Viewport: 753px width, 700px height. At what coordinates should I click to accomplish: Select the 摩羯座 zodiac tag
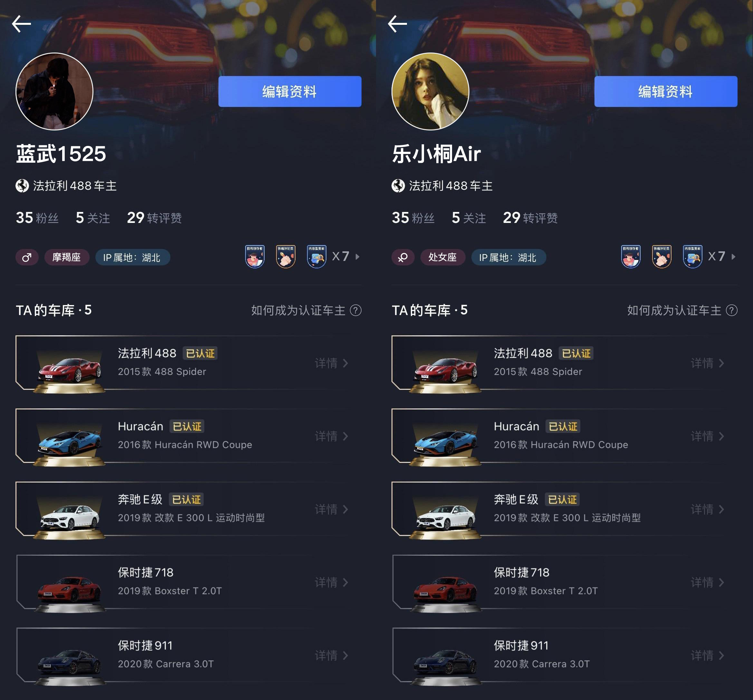tap(67, 258)
